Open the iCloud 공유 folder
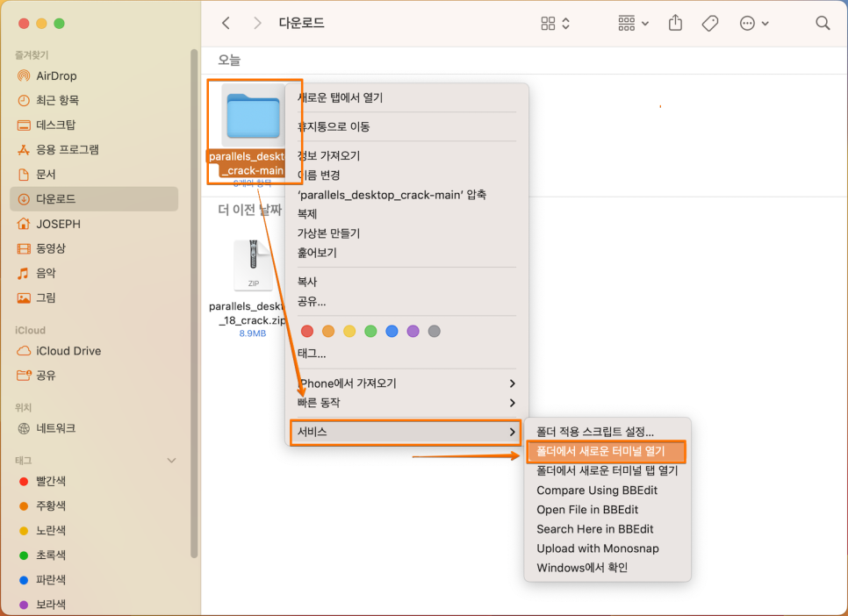848x616 pixels. (x=94, y=375)
